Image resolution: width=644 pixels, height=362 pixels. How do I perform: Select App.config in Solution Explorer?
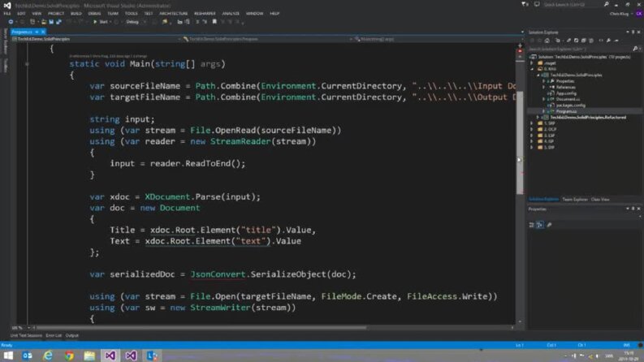click(566, 93)
